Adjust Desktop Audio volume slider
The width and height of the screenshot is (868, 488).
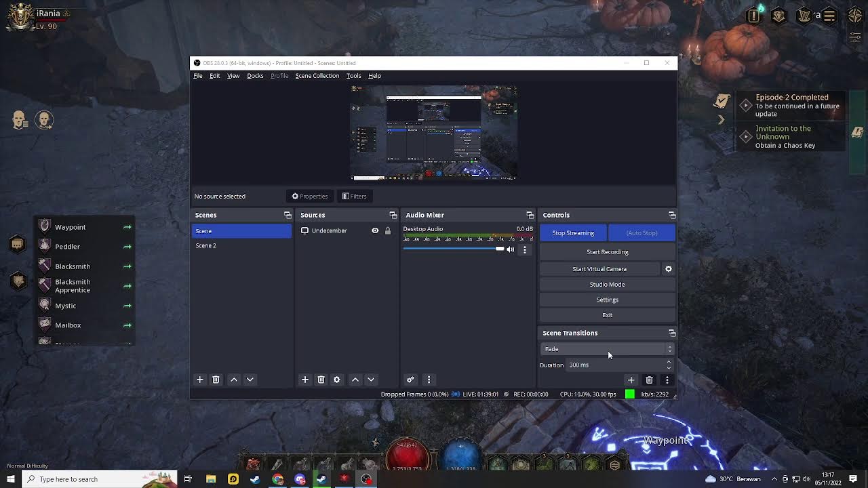[x=454, y=249]
